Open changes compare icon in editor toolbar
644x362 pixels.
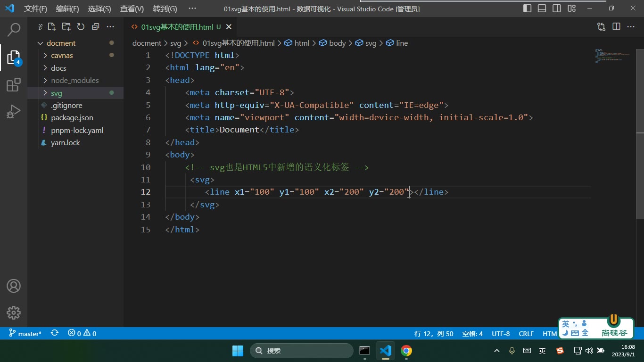pyautogui.click(x=601, y=27)
